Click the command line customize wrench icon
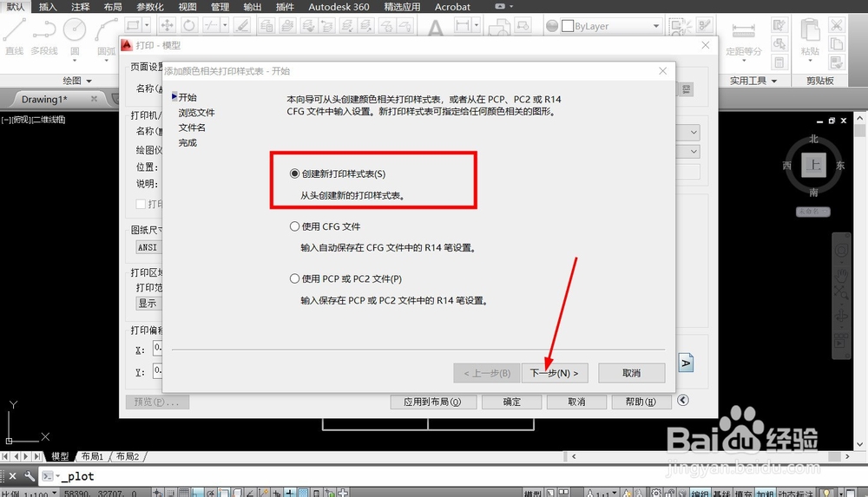The width and height of the screenshot is (868, 497). pos(29,476)
